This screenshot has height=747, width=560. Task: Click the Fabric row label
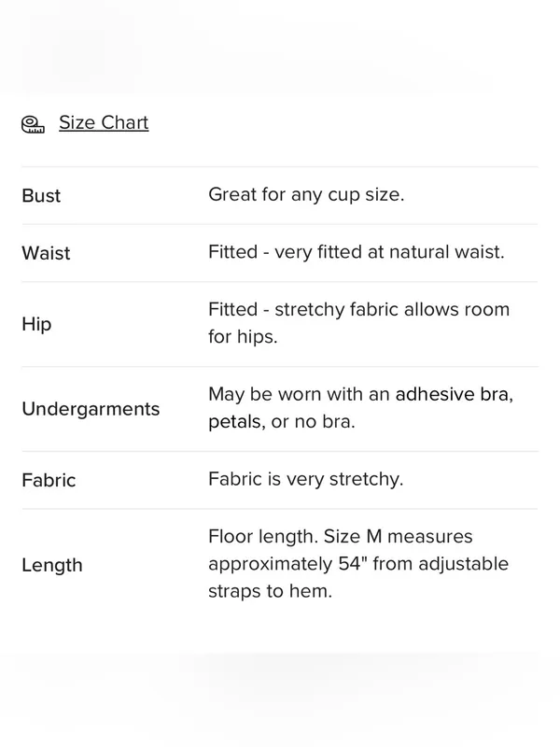coord(49,480)
